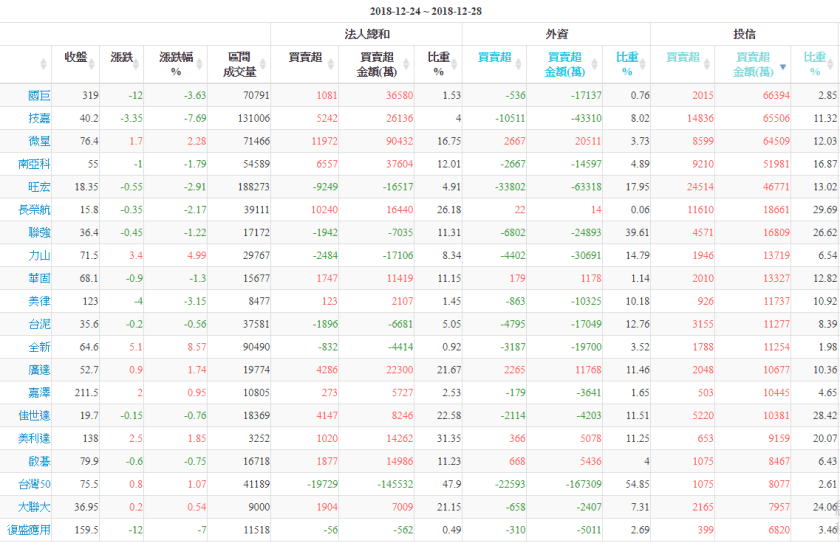Open the 國巨 stock link
Viewport: 840px width, 543px height.
coord(38,95)
